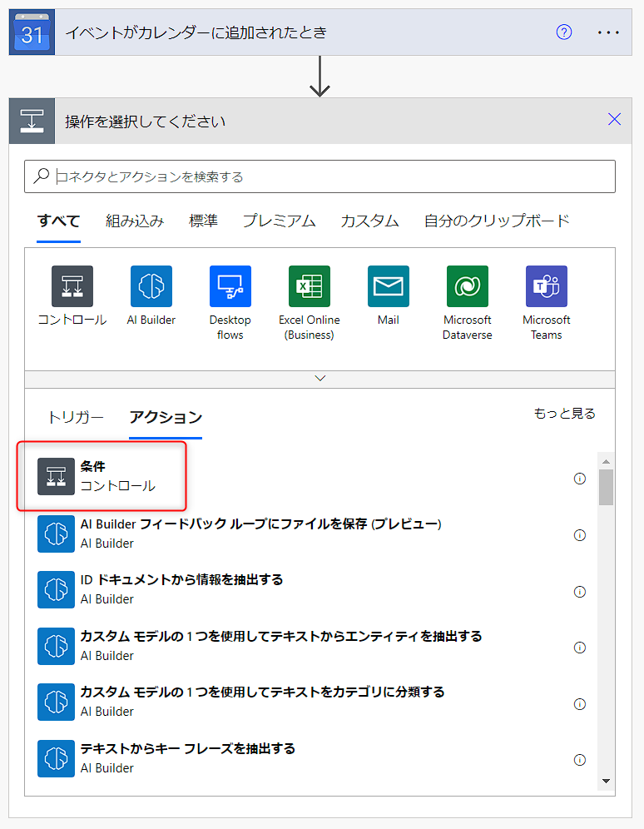Click the イベントがカレンダーに追加されたとき trigger title
This screenshot has height=829, width=644.
pos(196,32)
